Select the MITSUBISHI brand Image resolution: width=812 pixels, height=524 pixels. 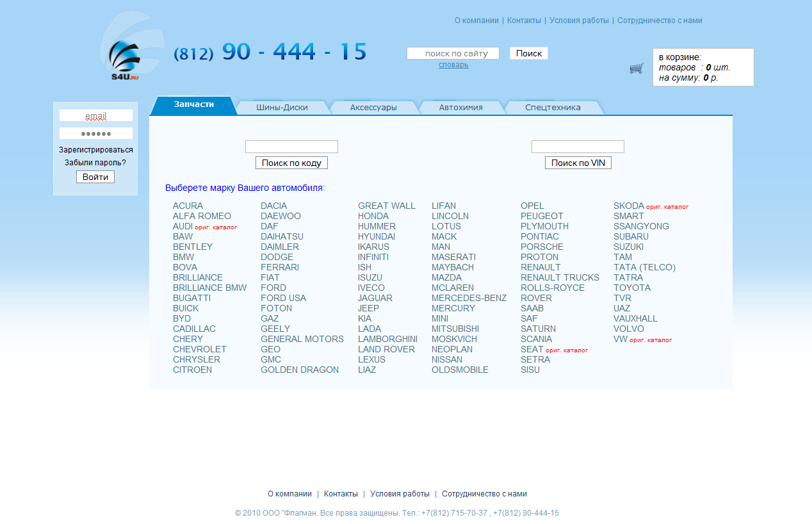tap(455, 329)
